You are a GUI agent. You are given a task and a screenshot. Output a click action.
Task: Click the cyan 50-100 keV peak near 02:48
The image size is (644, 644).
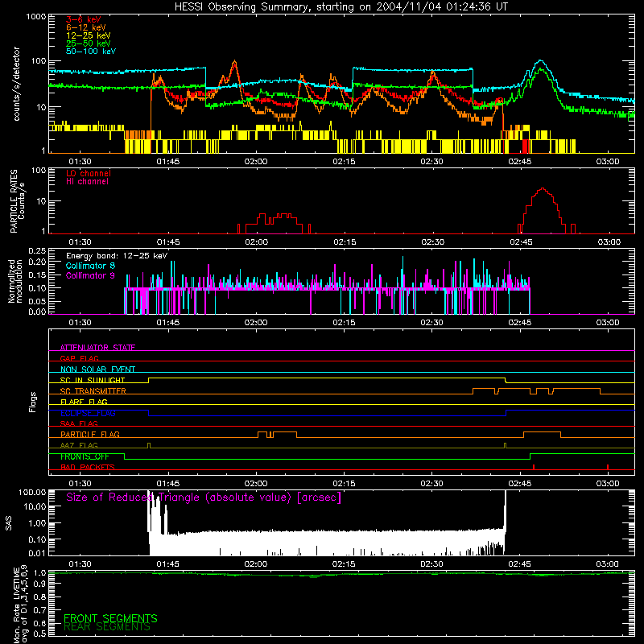tap(540, 61)
